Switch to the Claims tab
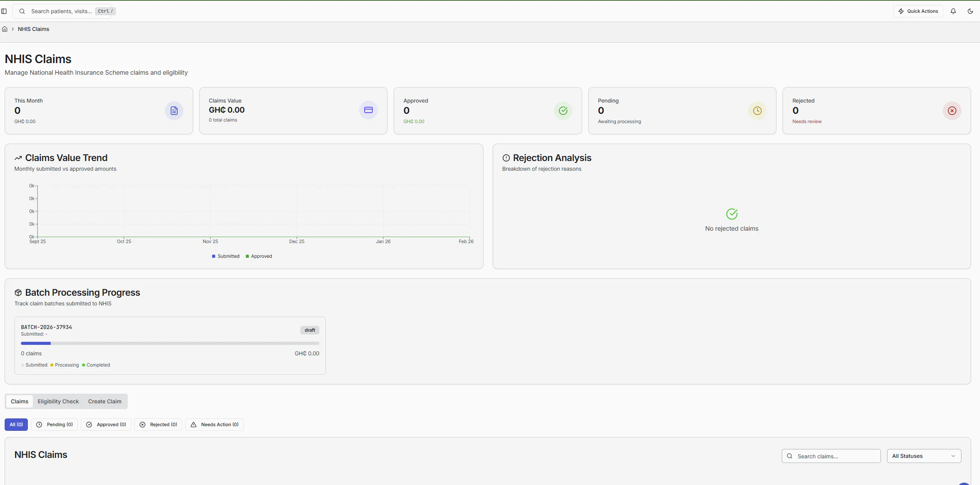The image size is (980, 485). [19, 401]
